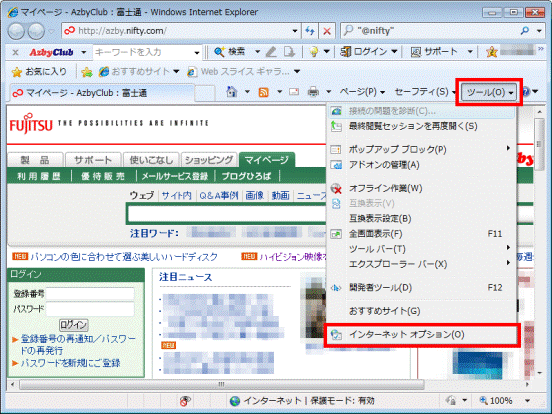Click the Internet zone globe in status bar
552x414 pixels.
(x=235, y=401)
